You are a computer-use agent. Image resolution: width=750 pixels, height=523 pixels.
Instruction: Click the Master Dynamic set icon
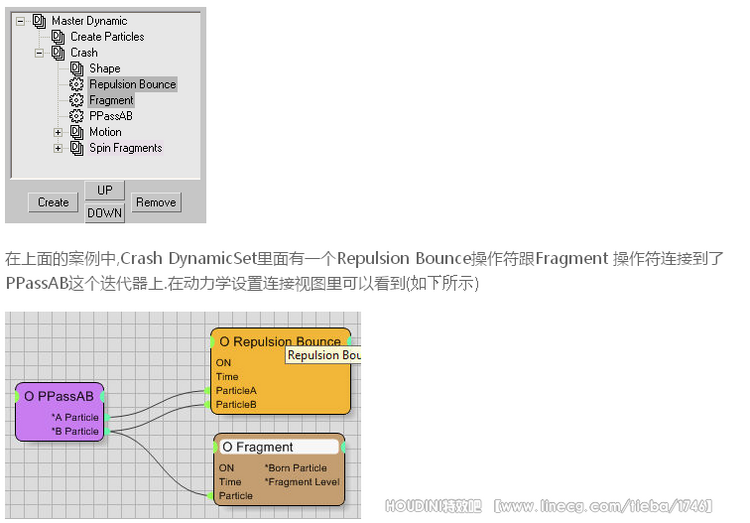[39, 21]
